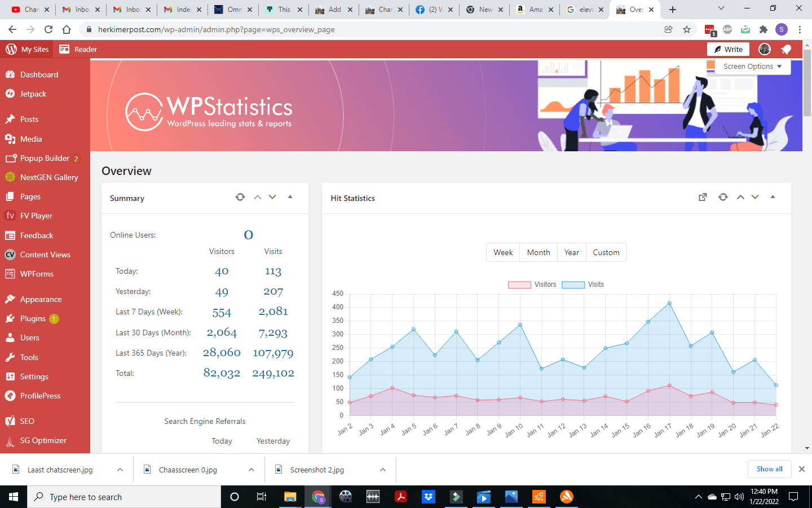Reload the current page
812x508 pixels.
48,29
